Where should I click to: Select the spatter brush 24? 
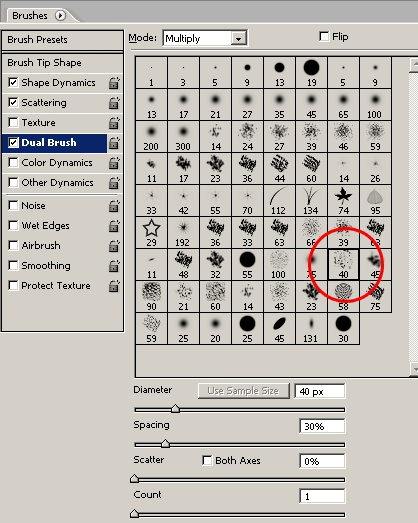click(x=248, y=136)
